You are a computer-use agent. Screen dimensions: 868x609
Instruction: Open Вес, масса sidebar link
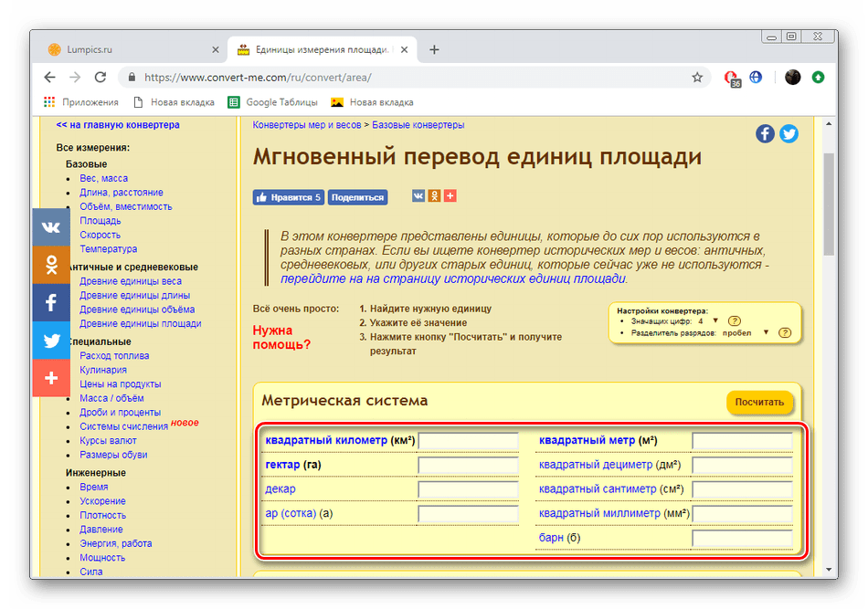click(x=103, y=178)
